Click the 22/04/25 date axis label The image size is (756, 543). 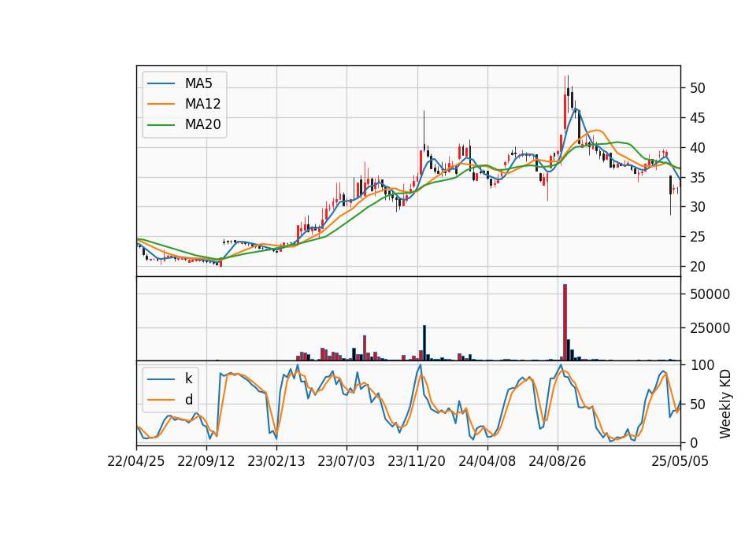tap(136, 461)
